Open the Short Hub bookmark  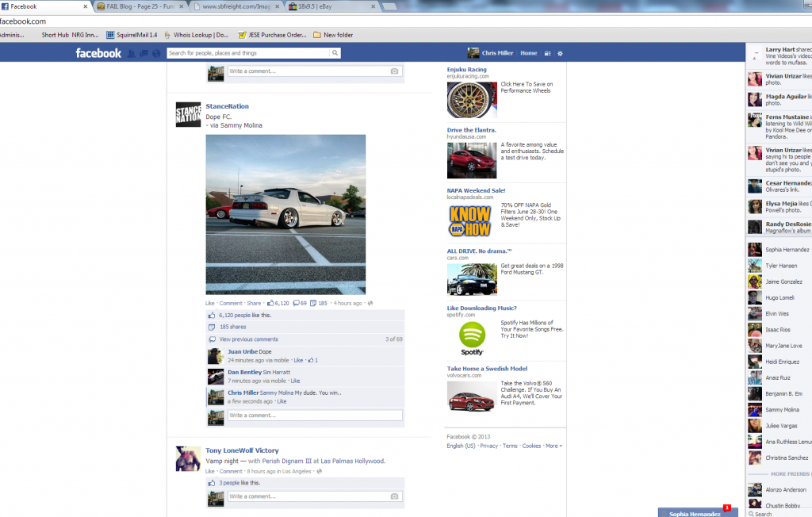coord(55,35)
